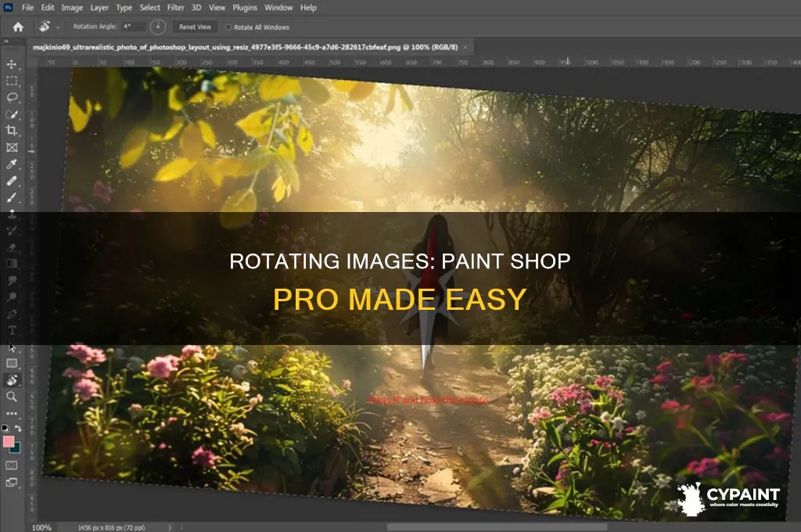Open the File menu
The image size is (801, 532).
click(27, 8)
